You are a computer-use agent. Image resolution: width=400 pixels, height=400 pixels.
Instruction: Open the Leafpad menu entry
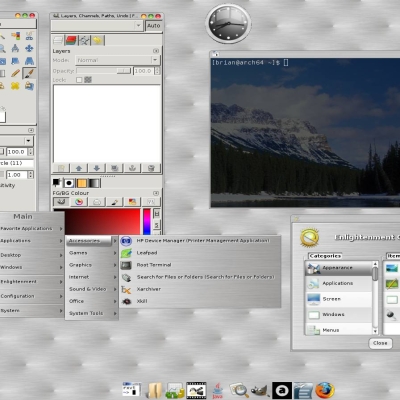[x=200, y=253]
